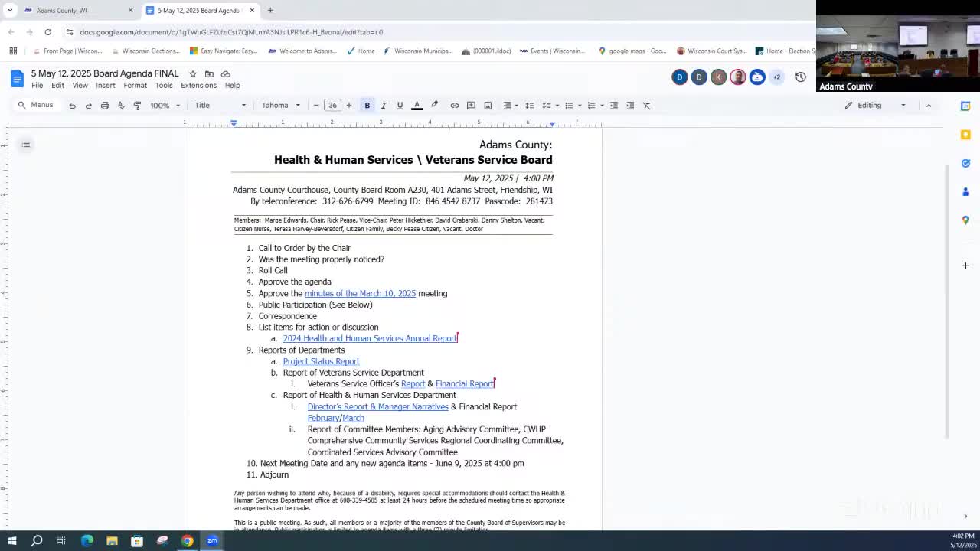This screenshot has height=551, width=980.
Task: Open 2024 Health and Human Services Annual Report link
Action: [369, 338]
